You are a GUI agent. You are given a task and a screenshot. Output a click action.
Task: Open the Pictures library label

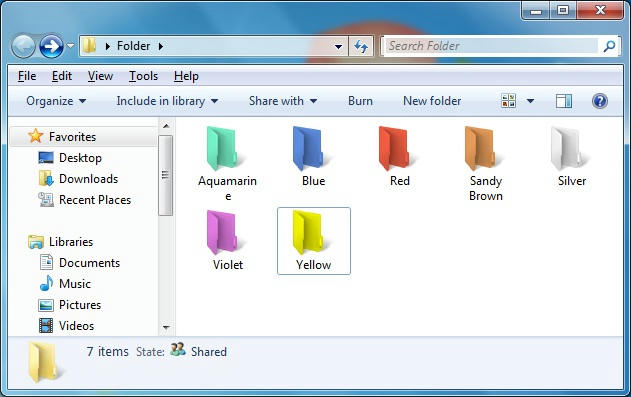(80, 304)
